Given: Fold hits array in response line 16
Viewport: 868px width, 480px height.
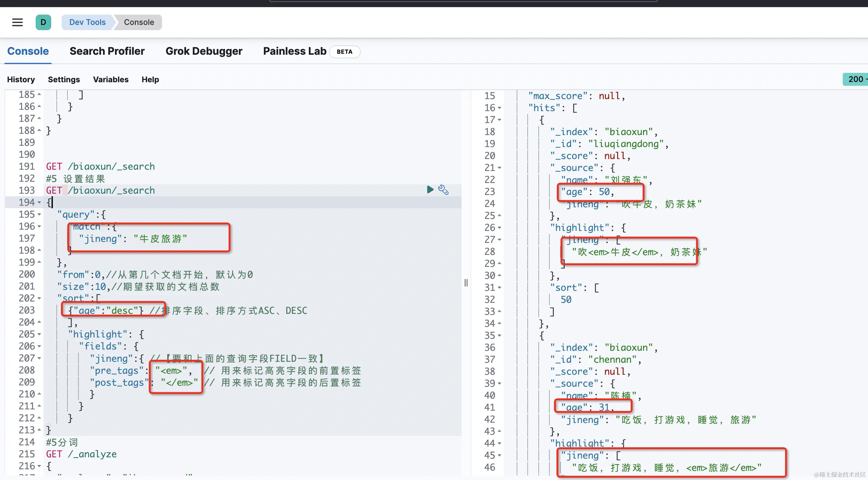Looking at the screenshot, I should click(x=499, y=108).
